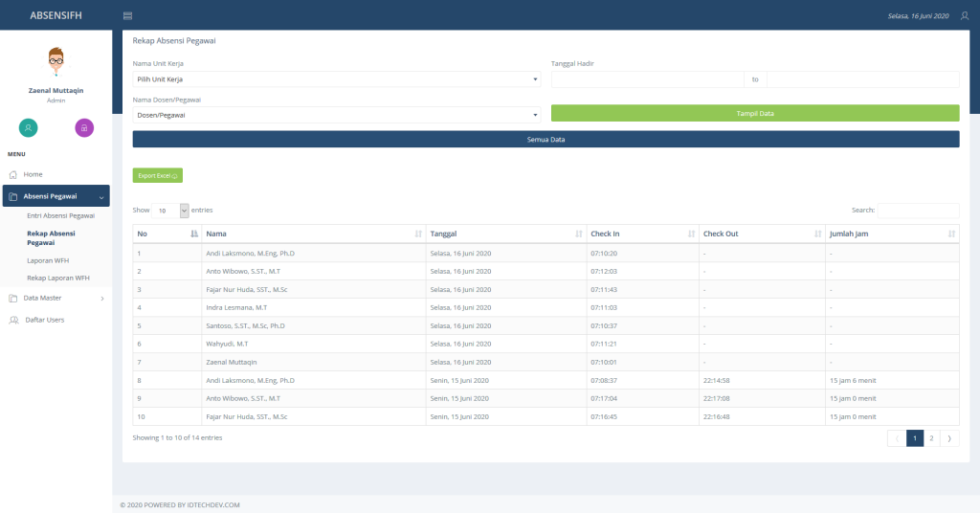This screenshot has width=980, height=513.
Task: Click the ABSENSIFH logo link
Action: 56,15
